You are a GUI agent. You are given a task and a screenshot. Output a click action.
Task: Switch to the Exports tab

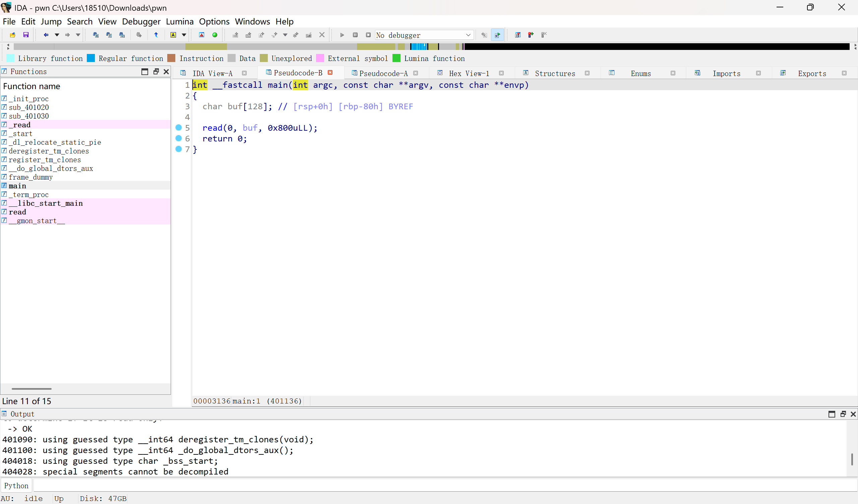(812, 73)
